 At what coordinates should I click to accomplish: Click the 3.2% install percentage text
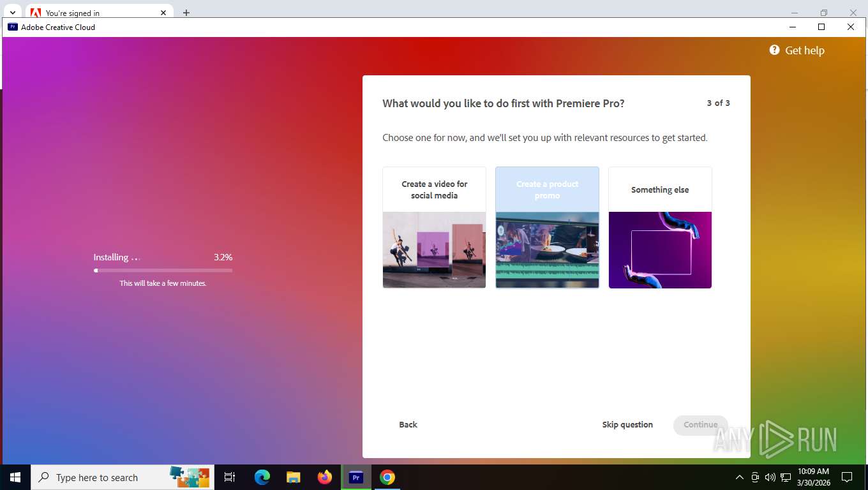pyautogui.click(x=223, y=257)
